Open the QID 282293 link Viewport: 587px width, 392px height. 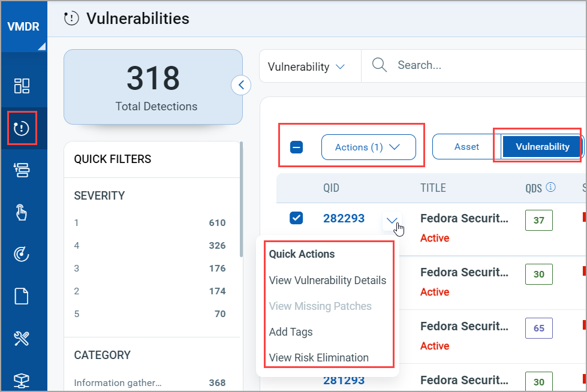(x=344, y=218)
